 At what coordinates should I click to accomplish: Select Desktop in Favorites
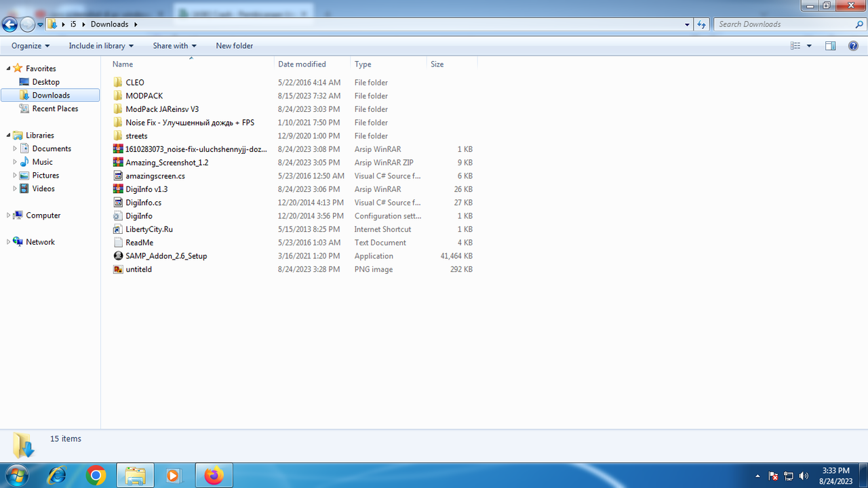pyautogui.click(x=46, y=82)
